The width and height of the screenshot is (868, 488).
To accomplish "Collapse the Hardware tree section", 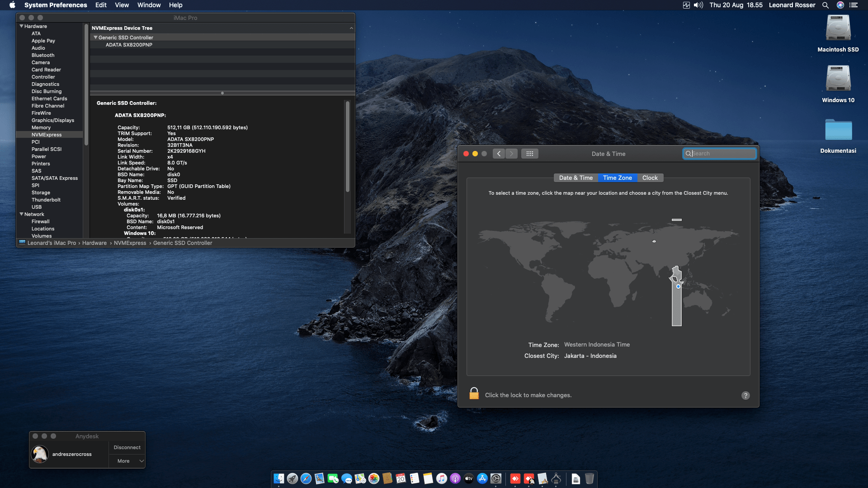I will [21, 26].
